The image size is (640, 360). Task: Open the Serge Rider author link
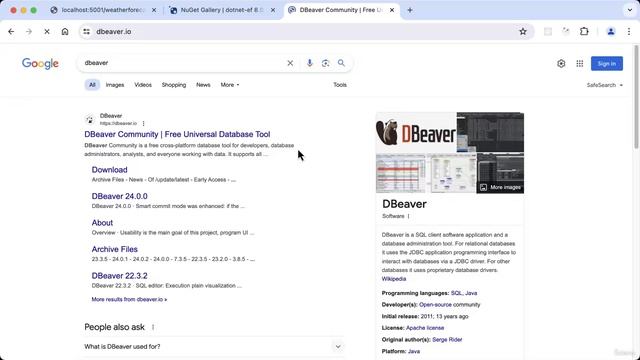447,340
